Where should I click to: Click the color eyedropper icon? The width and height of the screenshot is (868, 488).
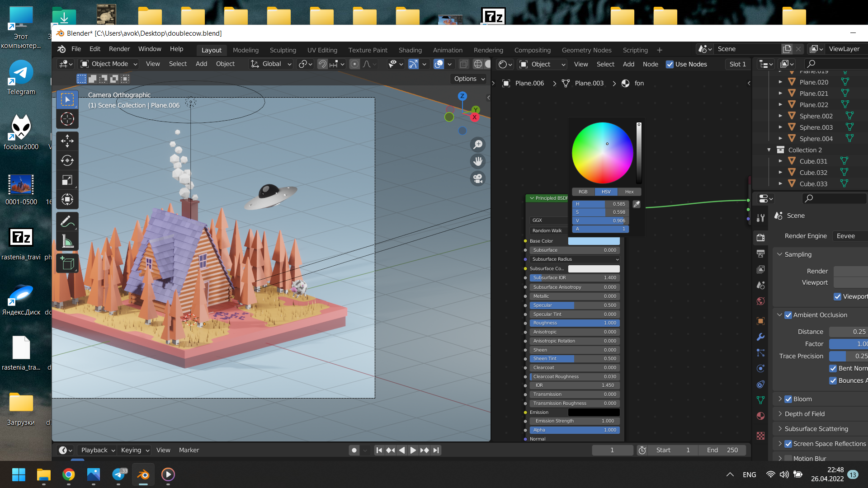coord(637,204)
